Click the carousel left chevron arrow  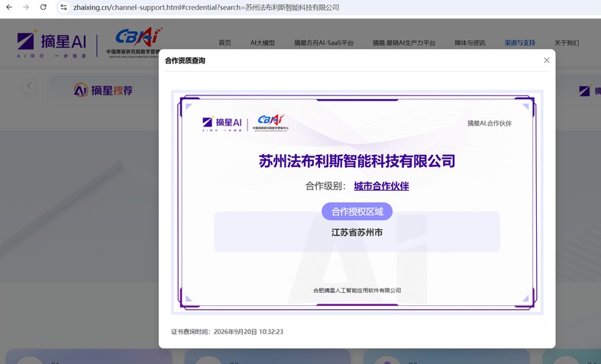pos(30,86)
